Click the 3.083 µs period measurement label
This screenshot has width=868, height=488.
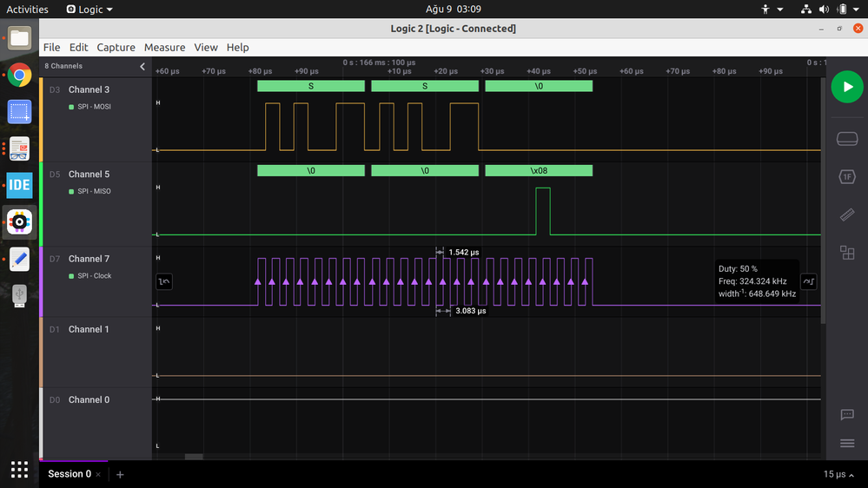[x=471, y=311]
